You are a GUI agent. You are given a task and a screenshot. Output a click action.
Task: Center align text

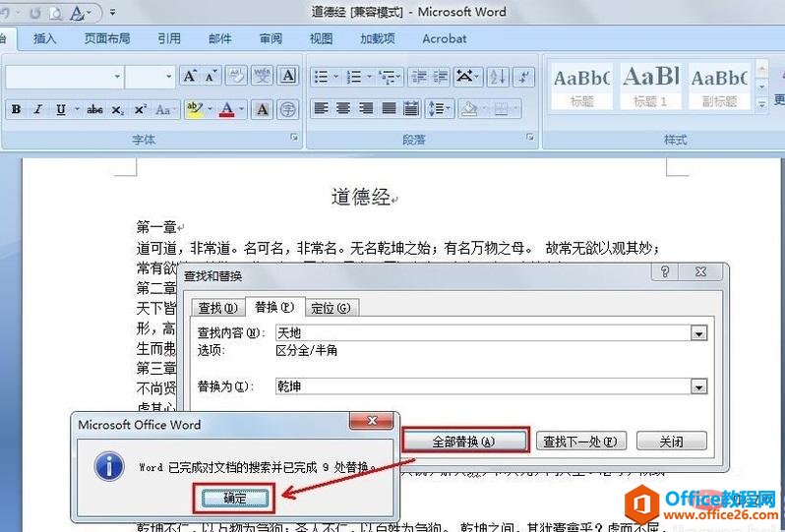(x=343, y=108)
